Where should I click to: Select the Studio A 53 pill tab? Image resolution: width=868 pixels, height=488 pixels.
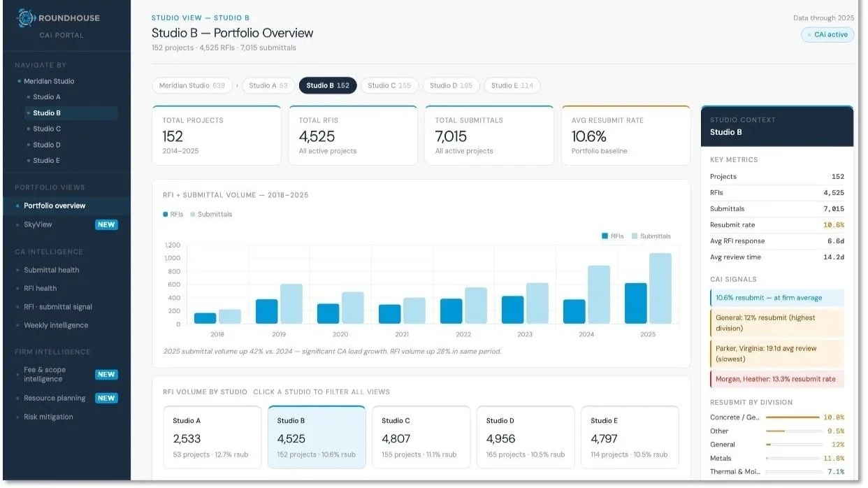click(x=268, y=85)
